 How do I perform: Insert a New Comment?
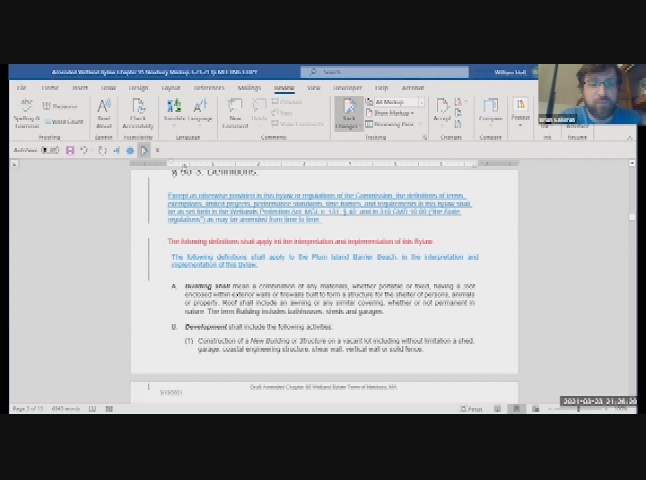[236, 112]
